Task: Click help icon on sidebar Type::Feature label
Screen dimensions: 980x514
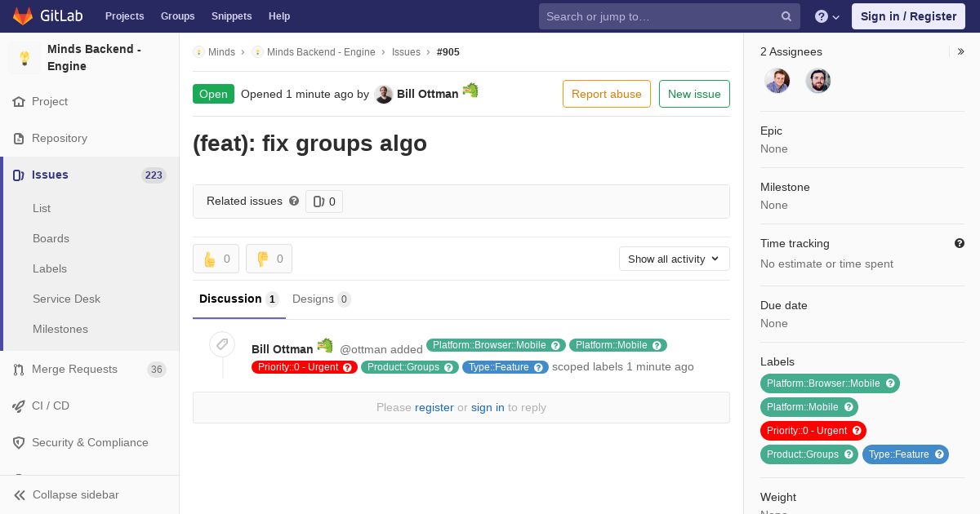Action: pos(939,454)
